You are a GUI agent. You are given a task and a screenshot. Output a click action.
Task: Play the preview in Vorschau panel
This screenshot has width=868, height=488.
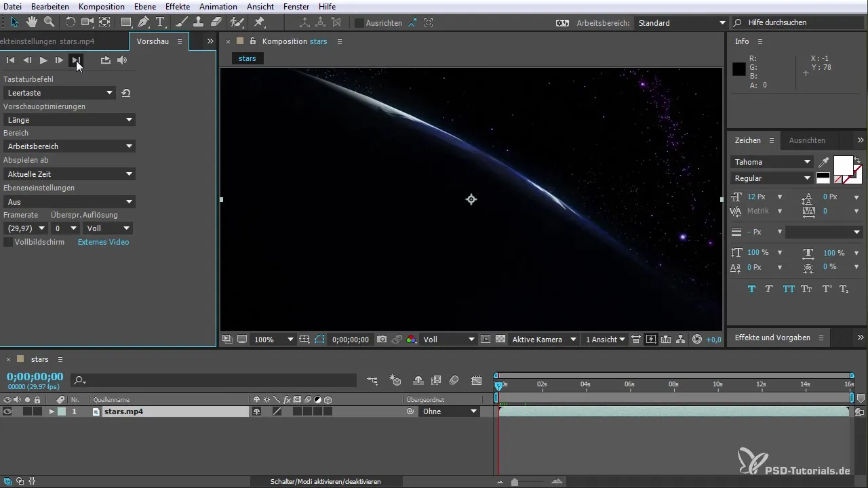(x=43, y=60)
